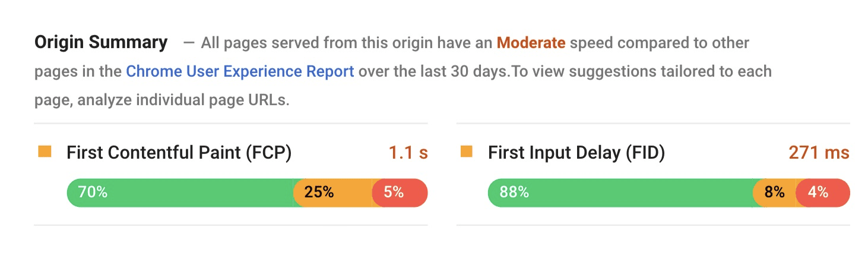Click the "speed compared to other" text
868x258 pixels.
point(659,43)
